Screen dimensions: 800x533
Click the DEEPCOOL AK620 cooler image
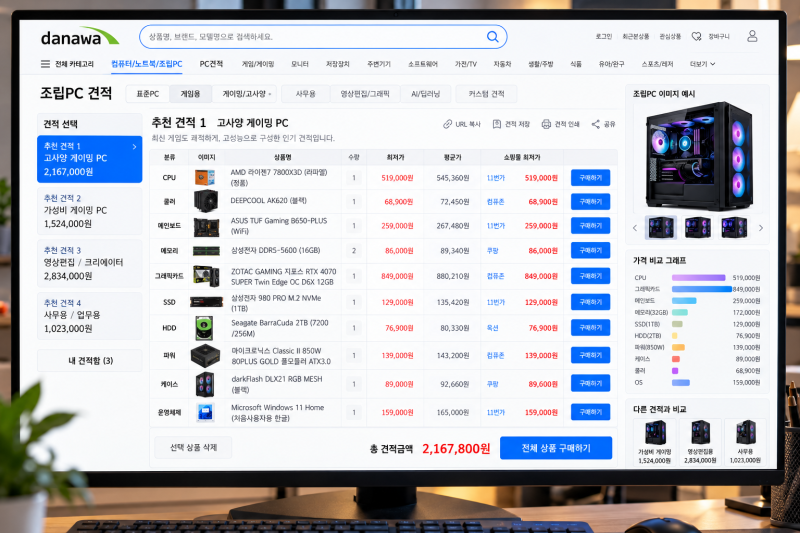pos(206,201)
